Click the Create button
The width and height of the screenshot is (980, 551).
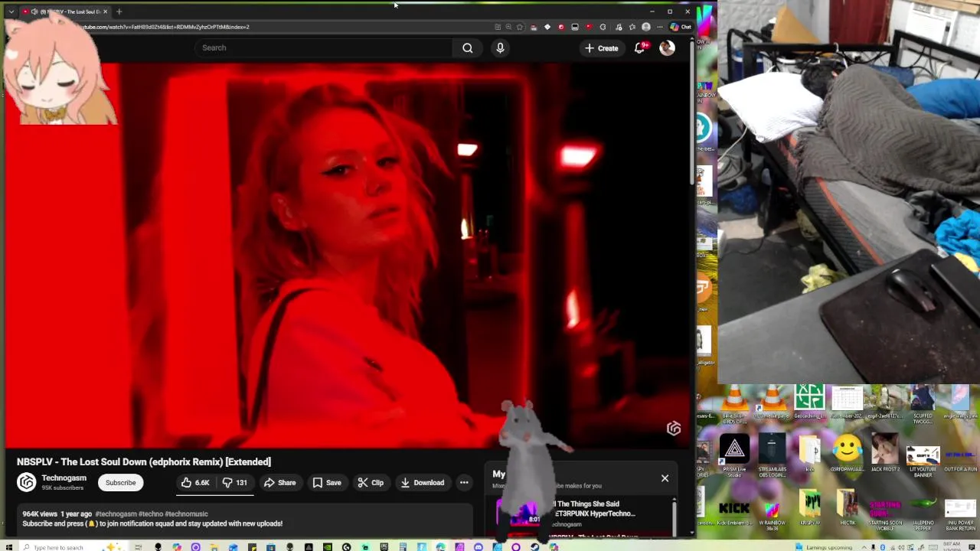(601, 47)
